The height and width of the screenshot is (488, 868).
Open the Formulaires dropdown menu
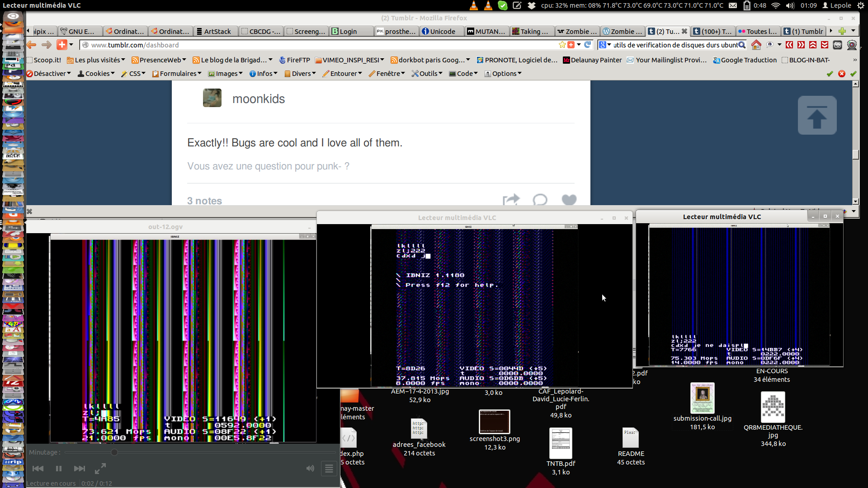pos(177,74)
